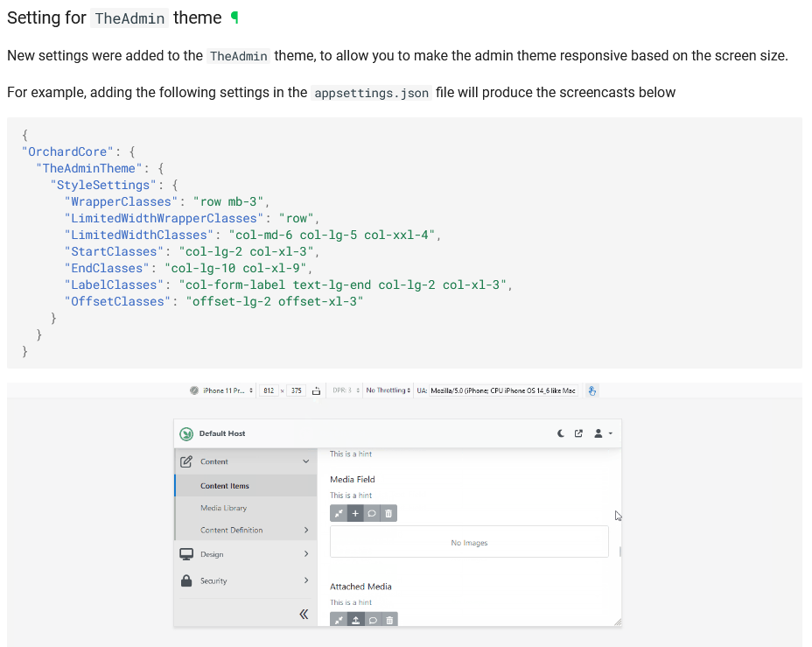The image size is (812, 647).
Task: Click Attached Media upload icon
Action: click(356, 620)
